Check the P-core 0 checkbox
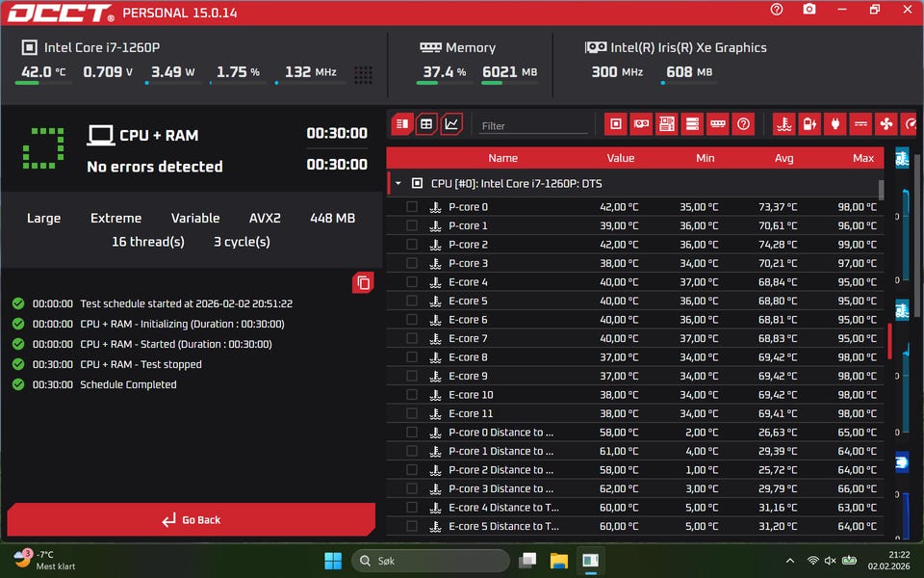Image resolution: width=924 pixels, height=578 pixels. pyautogui.click(x=412, y=206)
